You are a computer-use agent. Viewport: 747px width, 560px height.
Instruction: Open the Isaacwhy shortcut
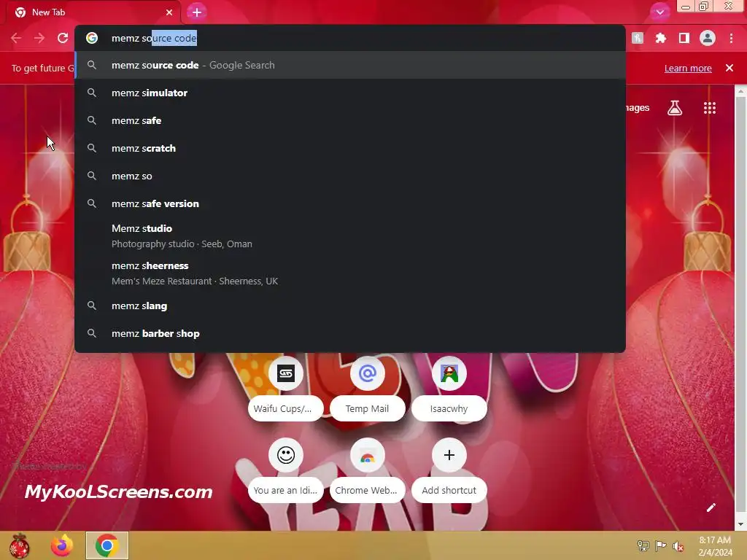[x=449, y=389]
